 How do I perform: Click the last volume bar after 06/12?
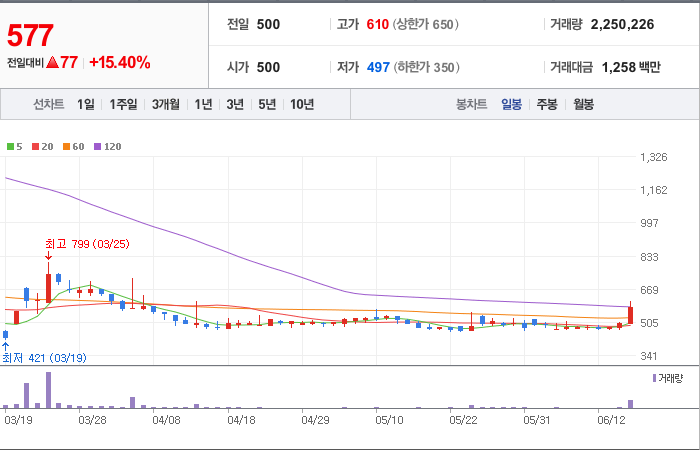tap(630, 404)
